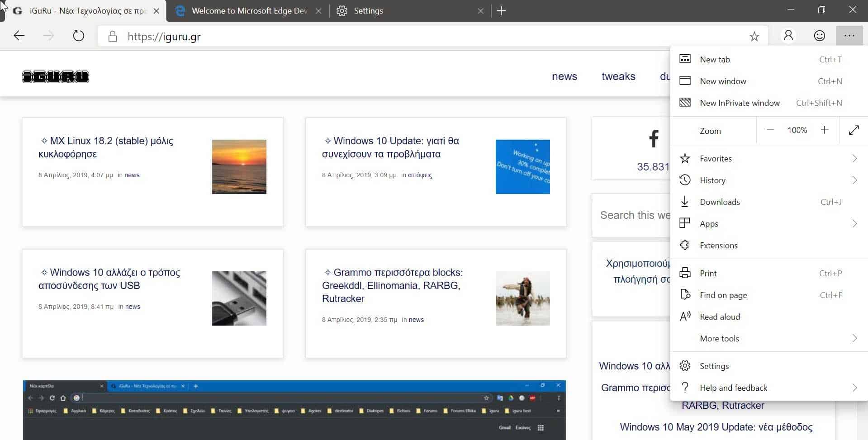Click the Facebook icon in sidebar

[x=653, y=139]
